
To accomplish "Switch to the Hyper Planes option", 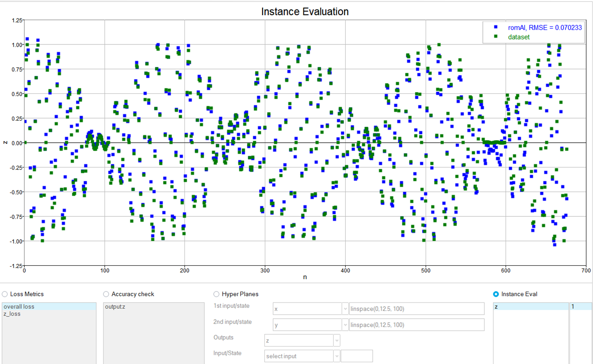I will coord(216,294).
